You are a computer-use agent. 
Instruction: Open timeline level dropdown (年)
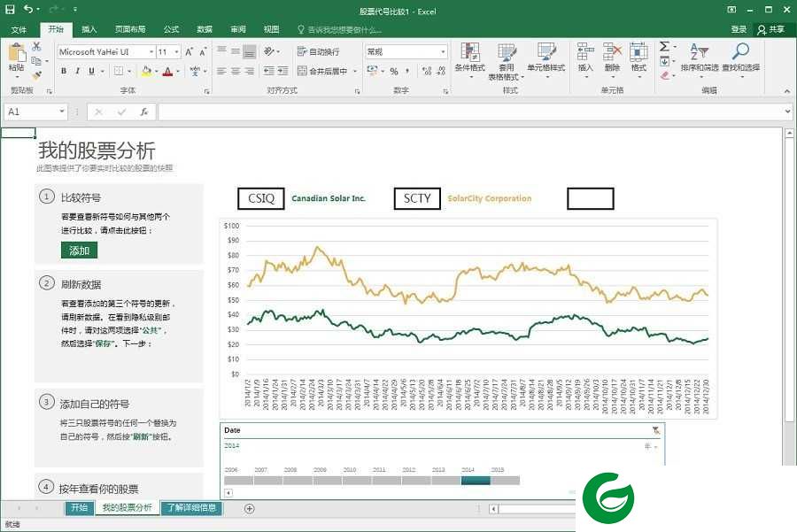pos(651,446)
